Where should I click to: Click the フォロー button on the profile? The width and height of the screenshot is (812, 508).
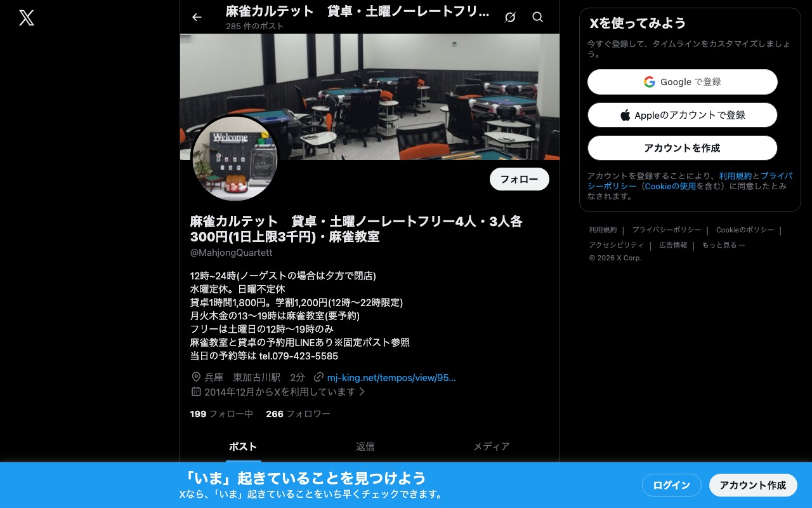pyautogui.click(x=519, y=179)
